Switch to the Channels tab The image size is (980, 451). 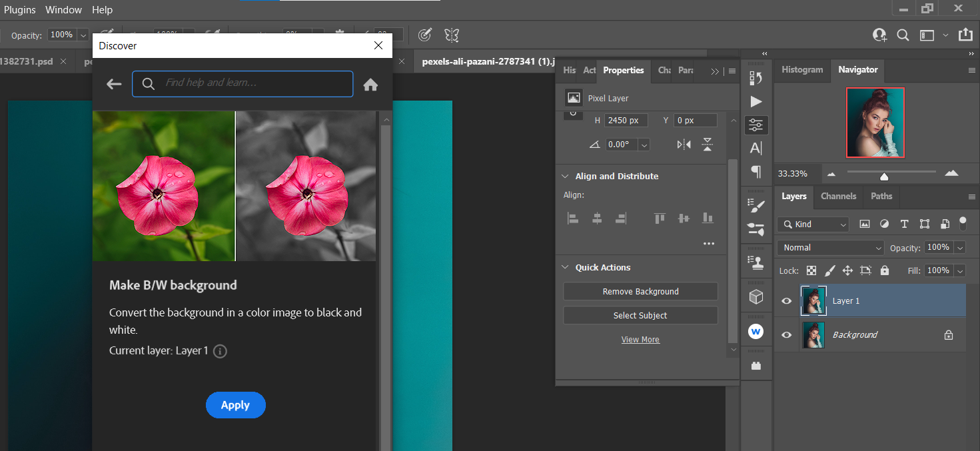838,197
